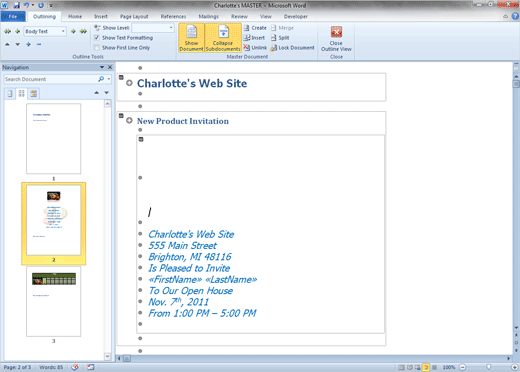This screenshot has width=520, height=372.
Task: Click the zoom slider in status bar
Action: click(x=488, y=367)
